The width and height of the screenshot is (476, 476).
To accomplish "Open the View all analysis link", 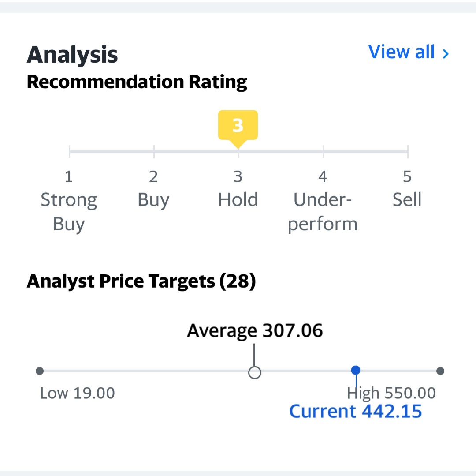I will click(408, 52).
